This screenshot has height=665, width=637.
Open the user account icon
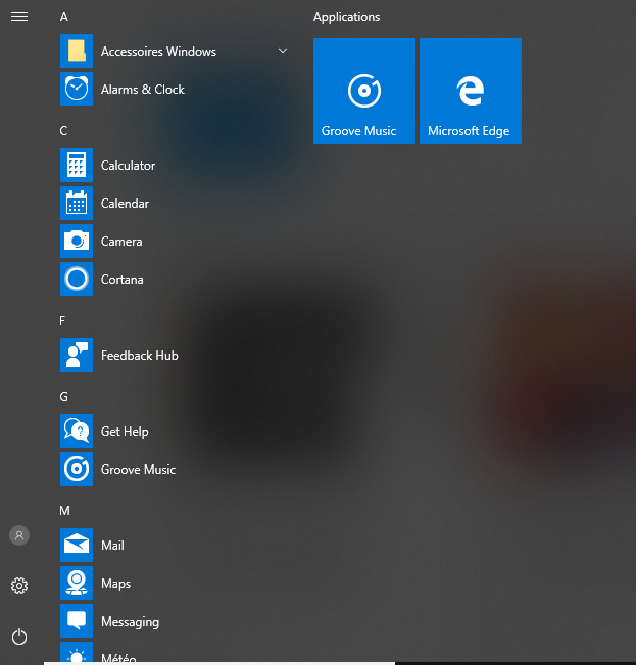point(20,535)
